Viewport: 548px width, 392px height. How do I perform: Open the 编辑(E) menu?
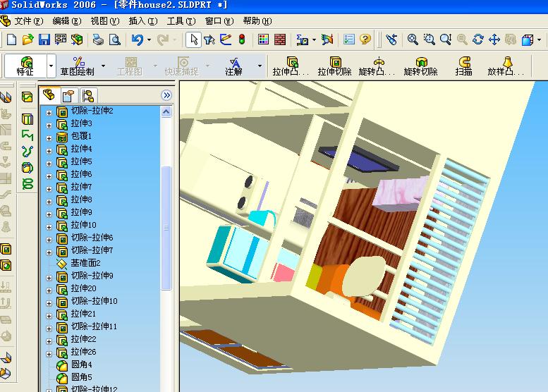[67, 21]
